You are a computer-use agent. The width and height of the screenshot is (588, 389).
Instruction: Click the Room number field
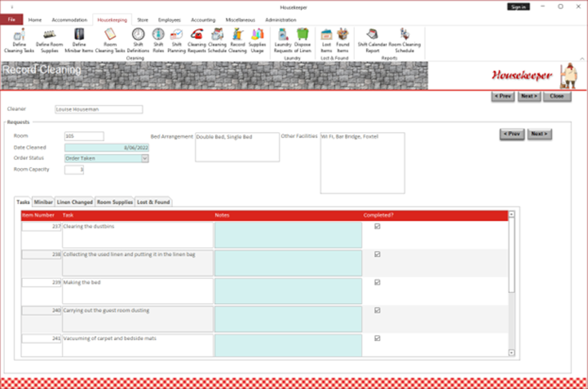tap(84, 136)
